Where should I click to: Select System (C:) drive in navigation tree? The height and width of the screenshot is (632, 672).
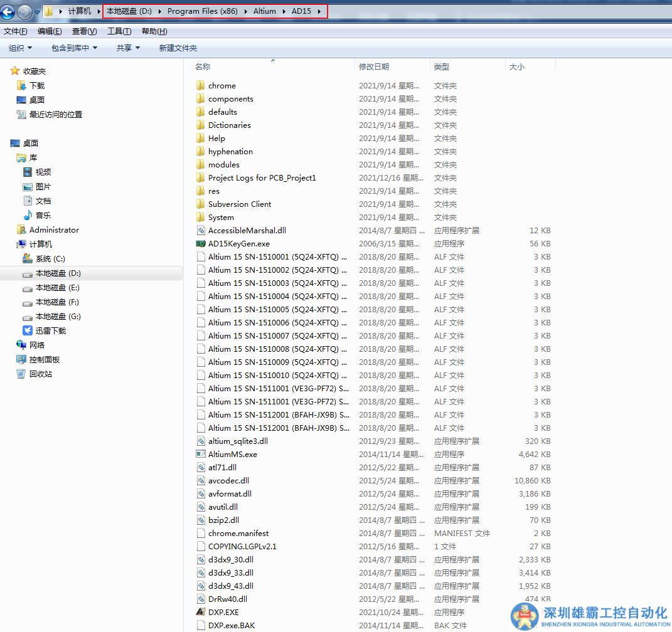[x=50, y=259]
